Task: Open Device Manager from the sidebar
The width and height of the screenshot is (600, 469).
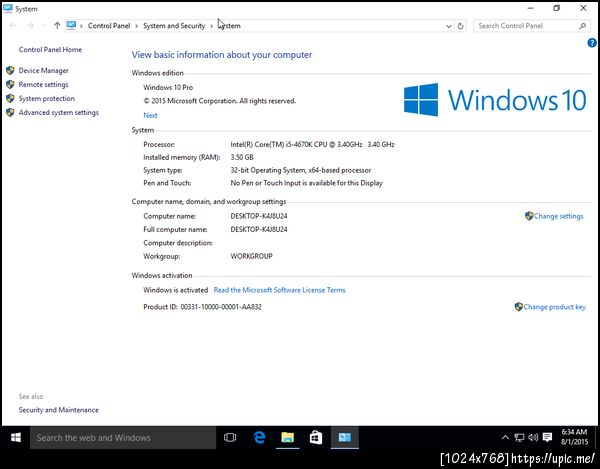Action: coord(44,70)
